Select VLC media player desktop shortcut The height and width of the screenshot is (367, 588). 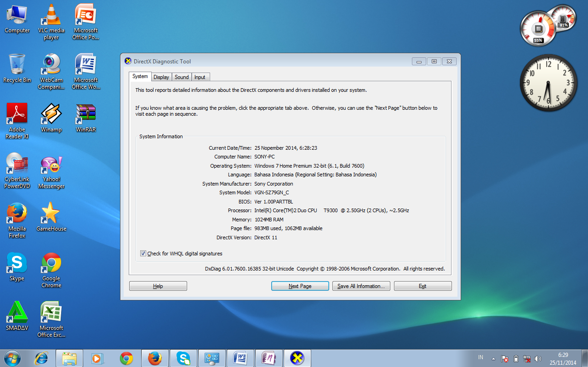51,22
